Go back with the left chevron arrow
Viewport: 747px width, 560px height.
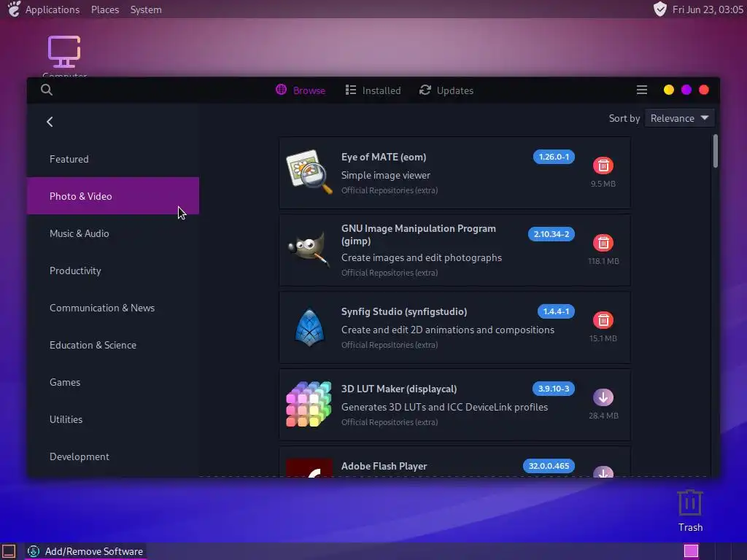[50, 122]
